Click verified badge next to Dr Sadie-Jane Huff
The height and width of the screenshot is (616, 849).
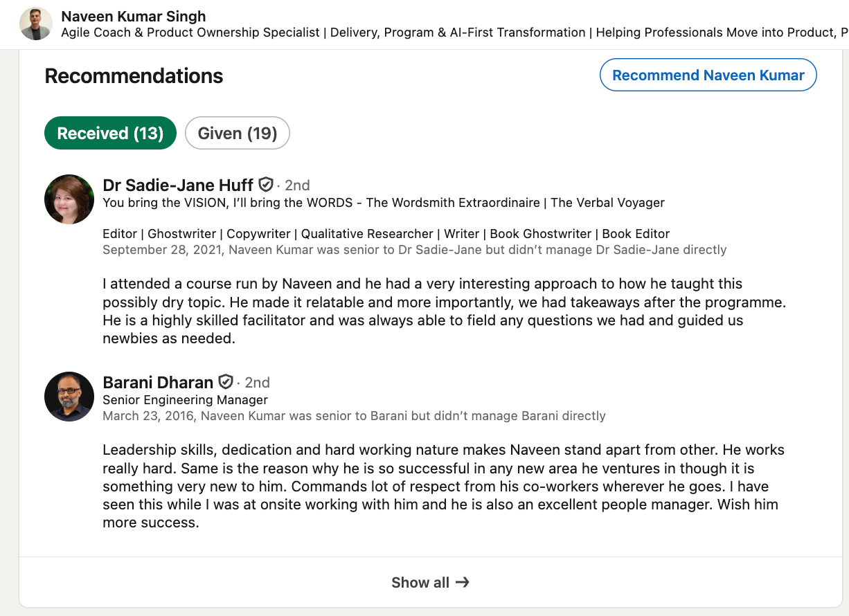pyautogui.click(x=266, y=185)
